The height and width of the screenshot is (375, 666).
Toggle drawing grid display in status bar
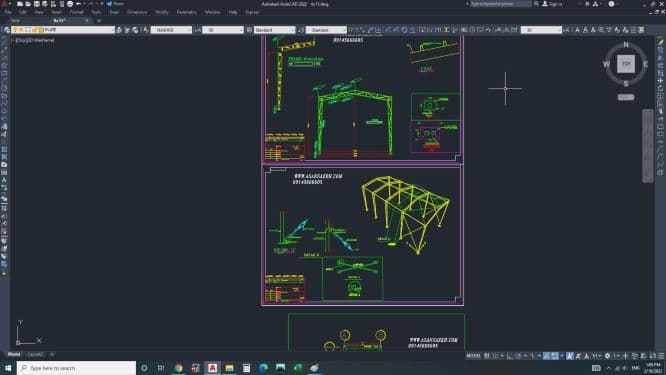pyautogui.click(x=487, y=356)
